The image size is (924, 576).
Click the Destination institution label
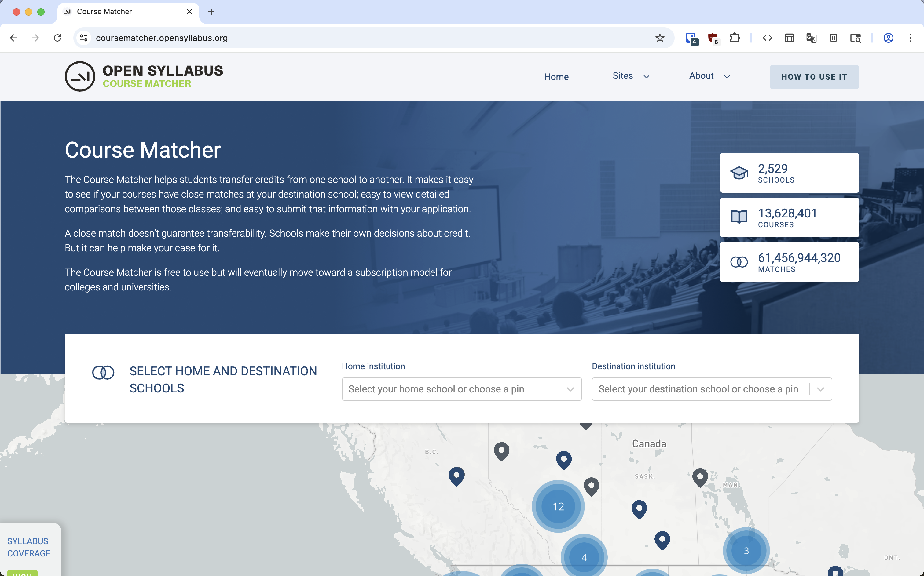(x=633, y=366)
